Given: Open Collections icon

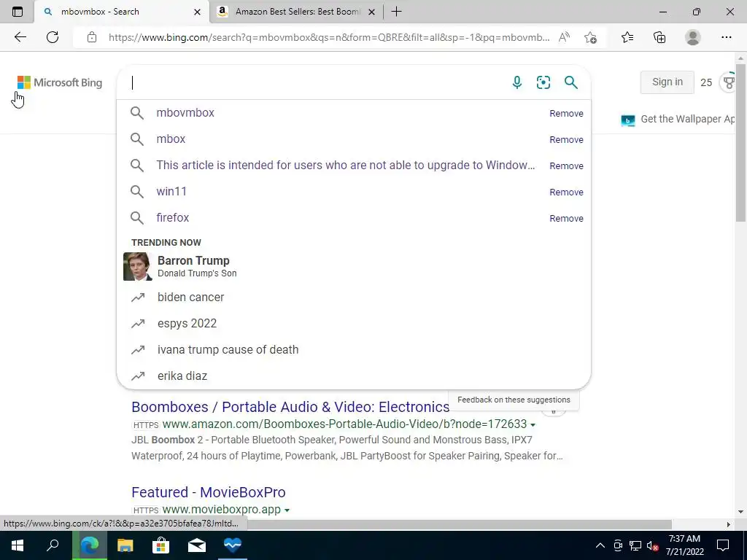Looking at the screenshot, I should coord(659,37).
